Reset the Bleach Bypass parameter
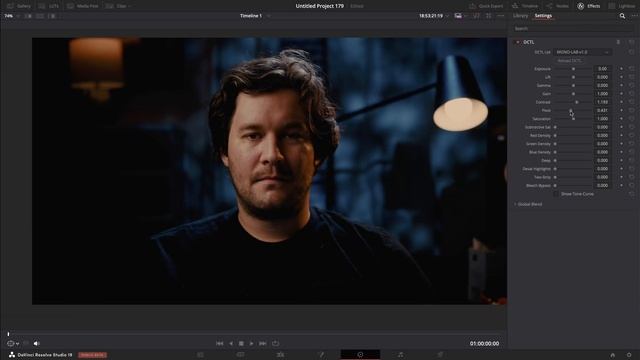 click(x=631, y=186)
